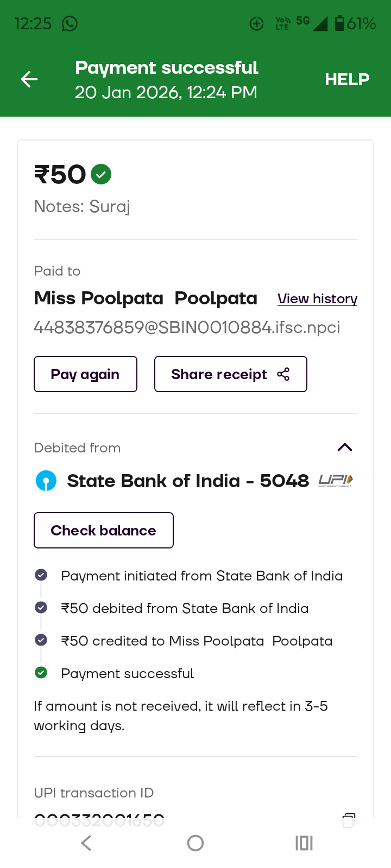Collapse the Debited from section
Viewport: 391px width, 868px height.
(x=345, y=448)
